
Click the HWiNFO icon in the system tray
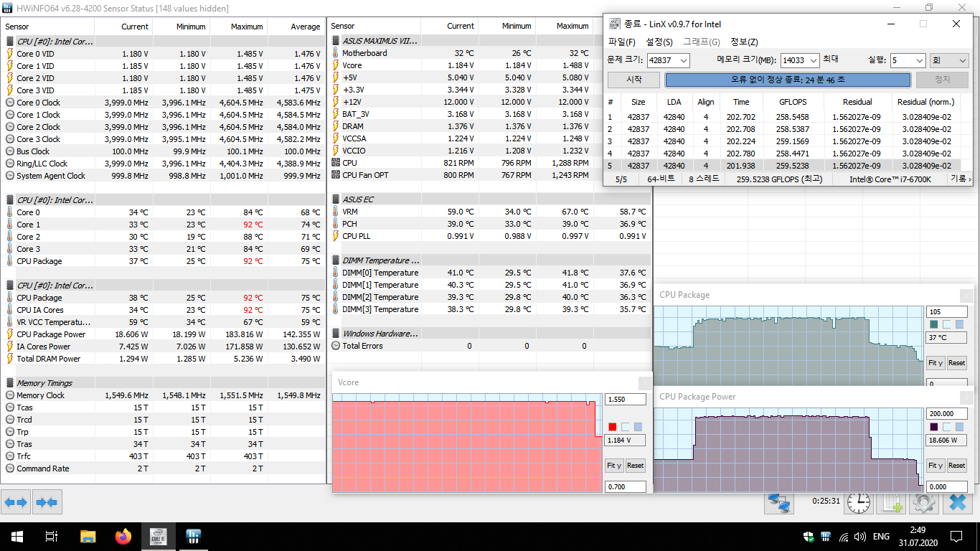pyautogui.click(x=826, y=537)
